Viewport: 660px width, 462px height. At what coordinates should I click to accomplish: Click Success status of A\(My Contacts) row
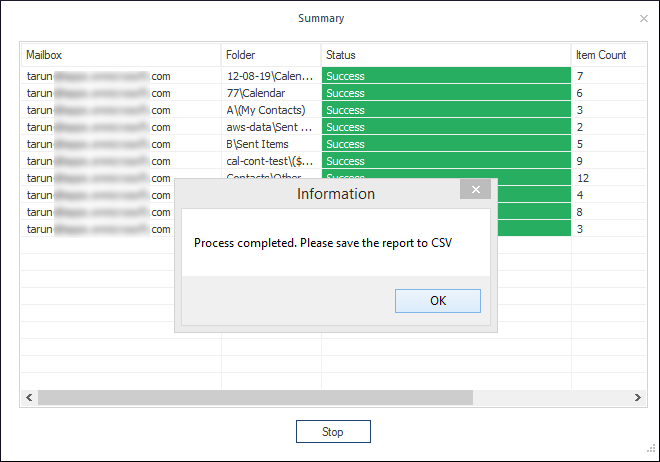(x=446, y=110)
